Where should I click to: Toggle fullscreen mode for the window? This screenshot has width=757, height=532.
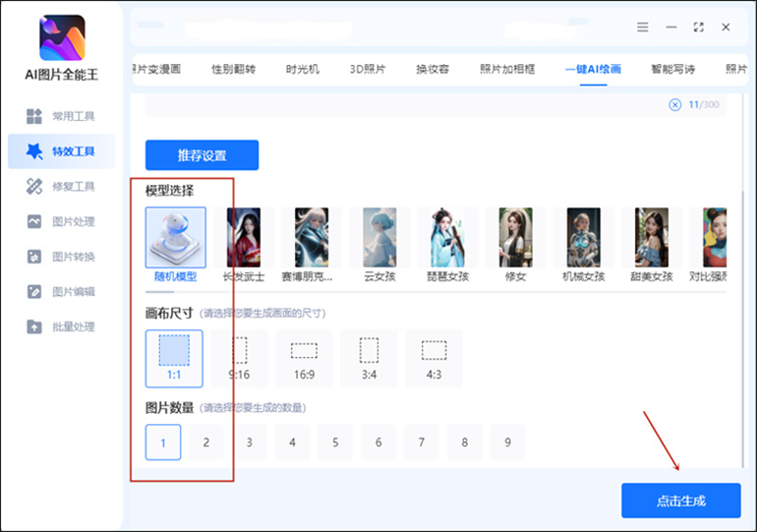[x=699, y=27]
